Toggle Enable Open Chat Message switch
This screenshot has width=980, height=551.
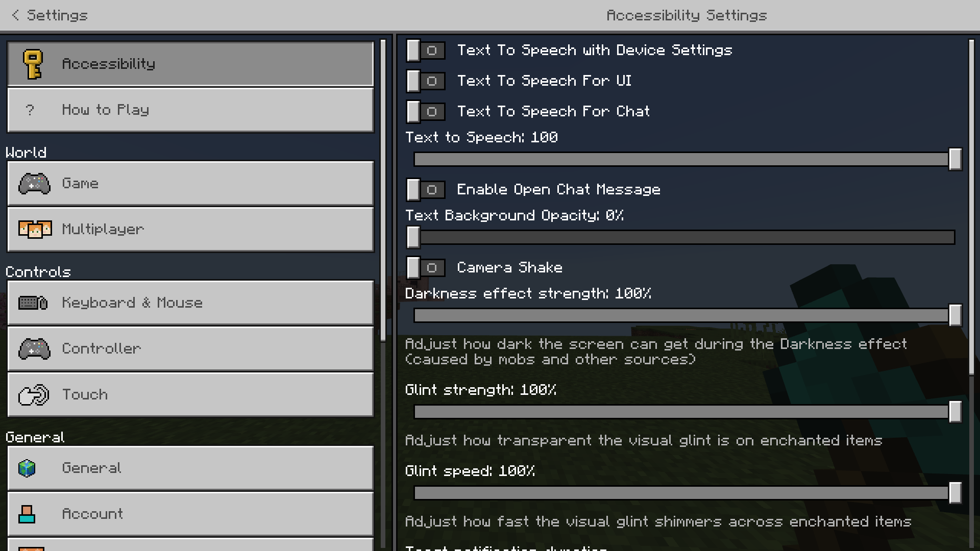[426, 190]
